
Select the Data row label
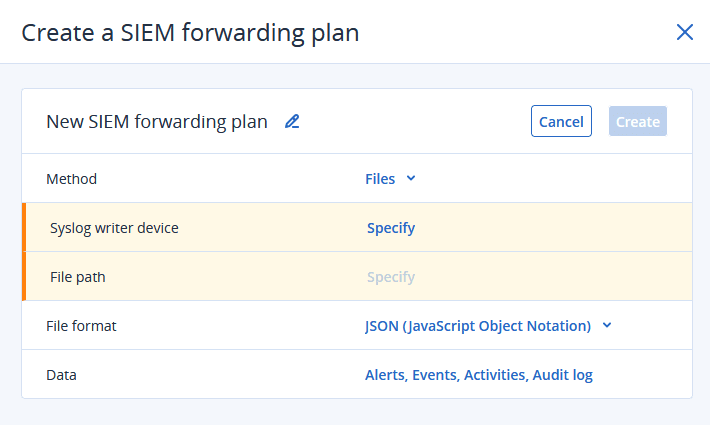61,375
